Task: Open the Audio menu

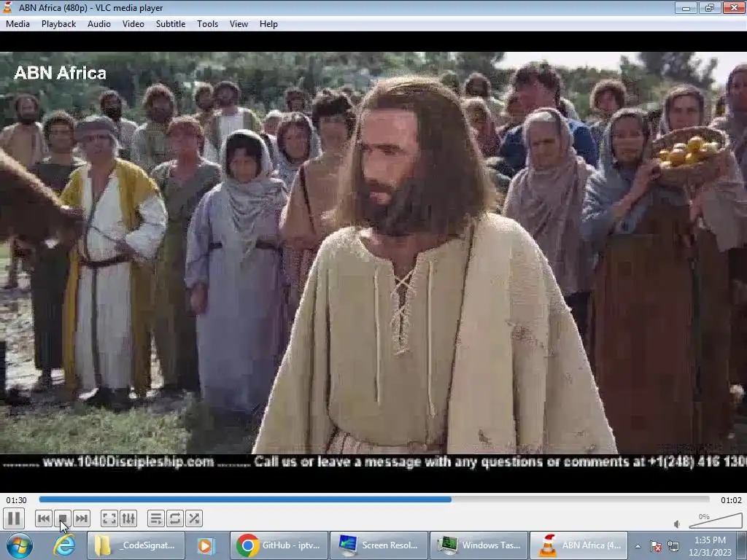Action: (x=99, y=24)
